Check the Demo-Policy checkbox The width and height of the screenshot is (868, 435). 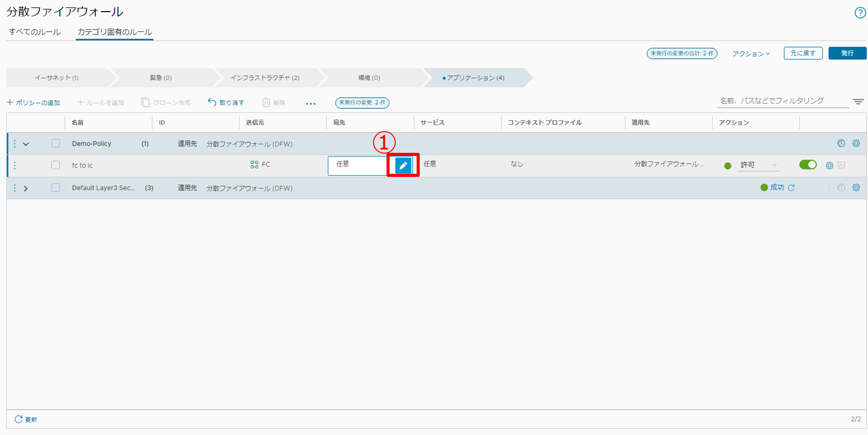tap(56, 144)
